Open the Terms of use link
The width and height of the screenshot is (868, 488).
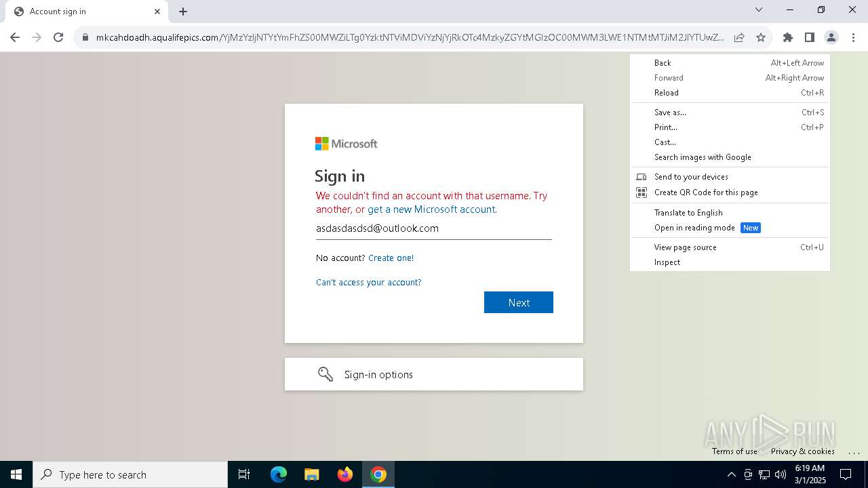coord(734,451)
